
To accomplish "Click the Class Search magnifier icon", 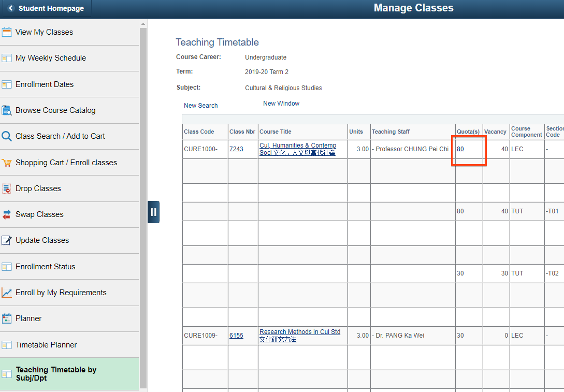I will (x=7, y=136).
